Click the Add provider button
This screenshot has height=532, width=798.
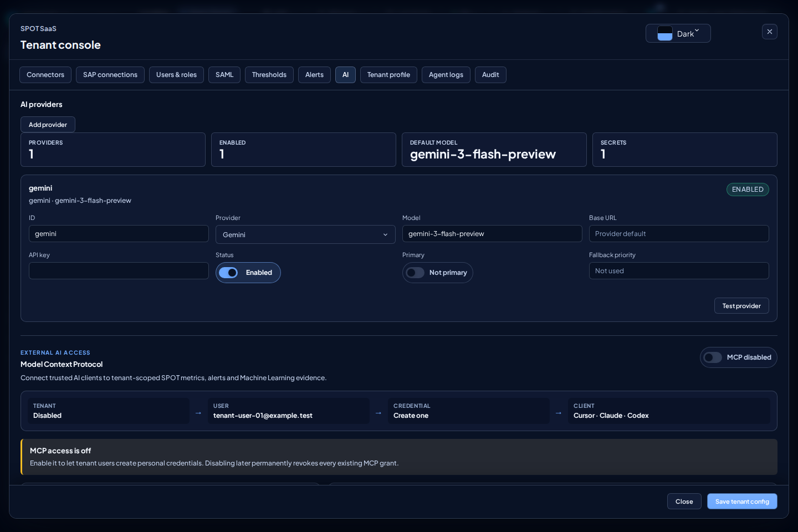(48, 125)
